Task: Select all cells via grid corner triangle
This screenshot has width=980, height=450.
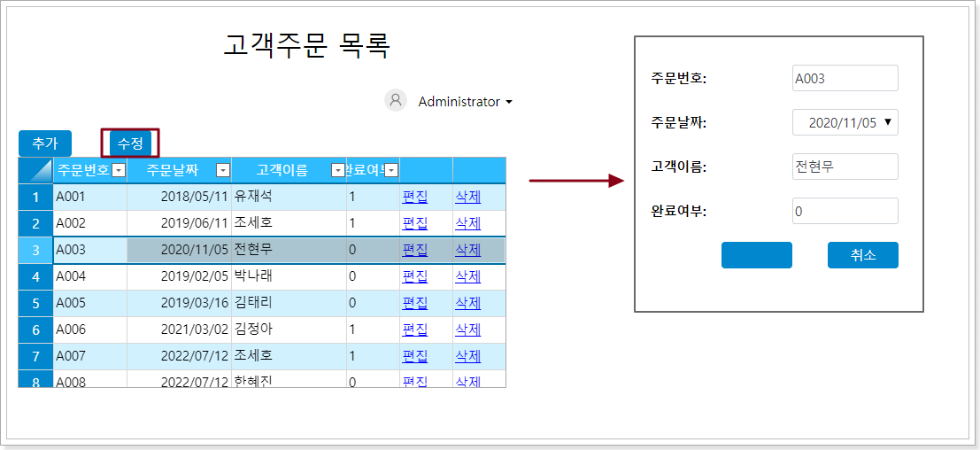Action: point(36,170)
